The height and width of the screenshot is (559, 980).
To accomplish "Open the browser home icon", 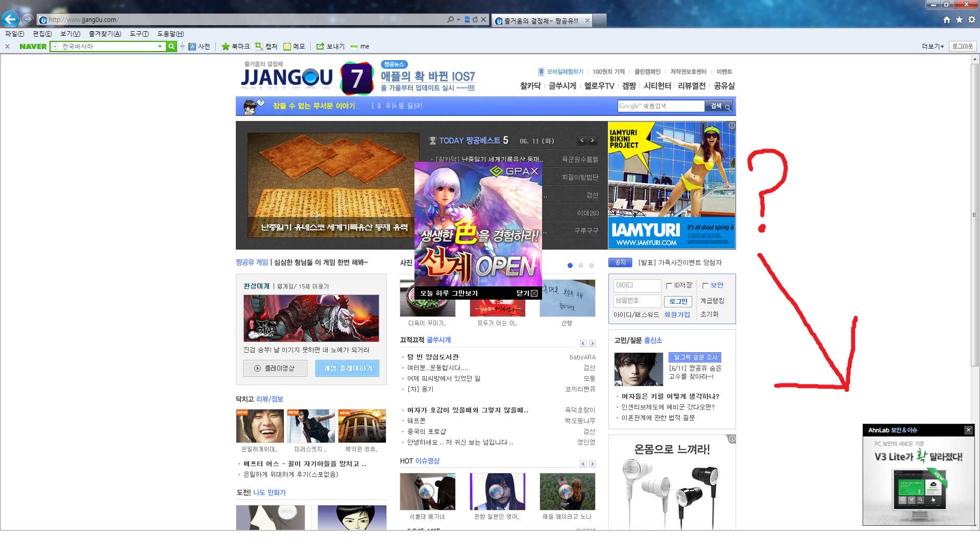I will (947, 19).
